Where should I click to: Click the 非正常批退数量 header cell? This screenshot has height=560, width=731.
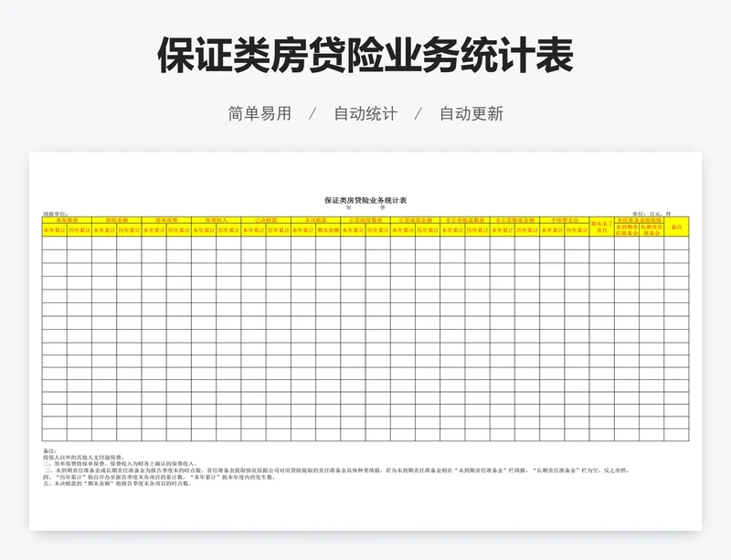465,220
